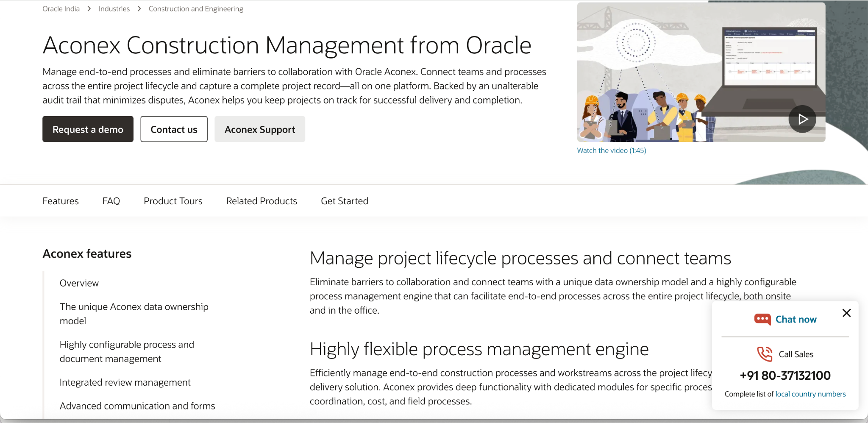Select The unique Aconex data ownership model
The image size is (868, 423).
tap(134, 314)
